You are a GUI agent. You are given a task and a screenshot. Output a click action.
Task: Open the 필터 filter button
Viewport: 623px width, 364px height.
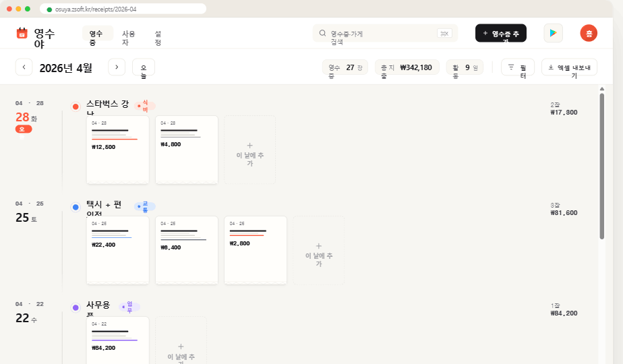[518, 69]
